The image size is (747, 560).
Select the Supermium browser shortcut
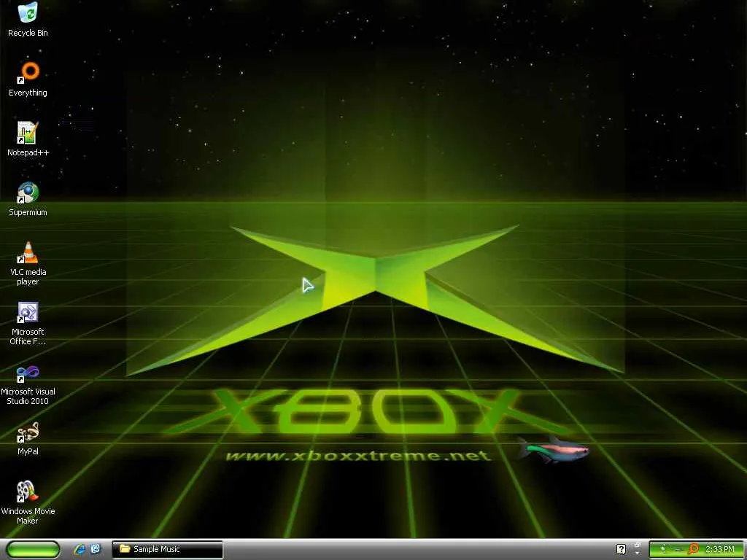(28, 198)
